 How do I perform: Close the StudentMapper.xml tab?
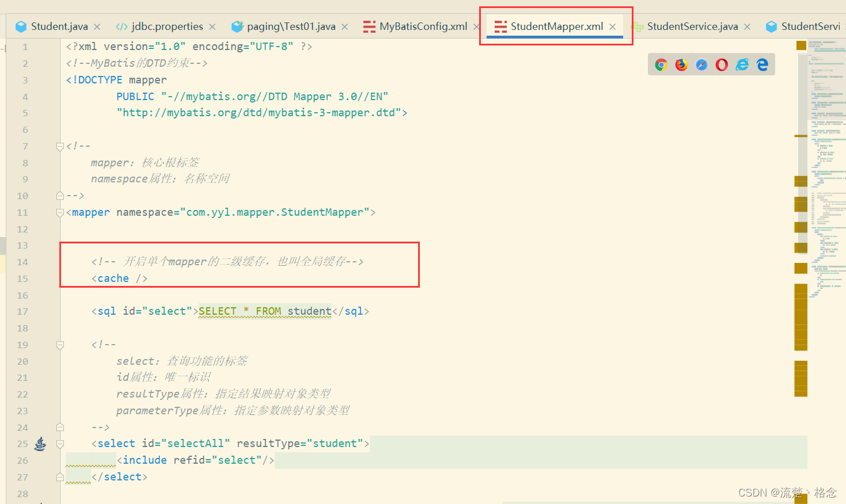click(612, 27)
